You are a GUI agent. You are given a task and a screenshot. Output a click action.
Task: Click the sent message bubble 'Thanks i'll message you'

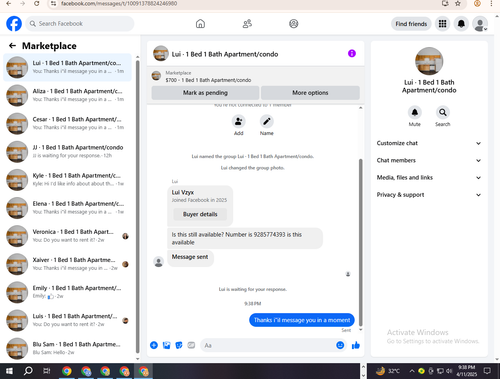[x=302, y=320]
